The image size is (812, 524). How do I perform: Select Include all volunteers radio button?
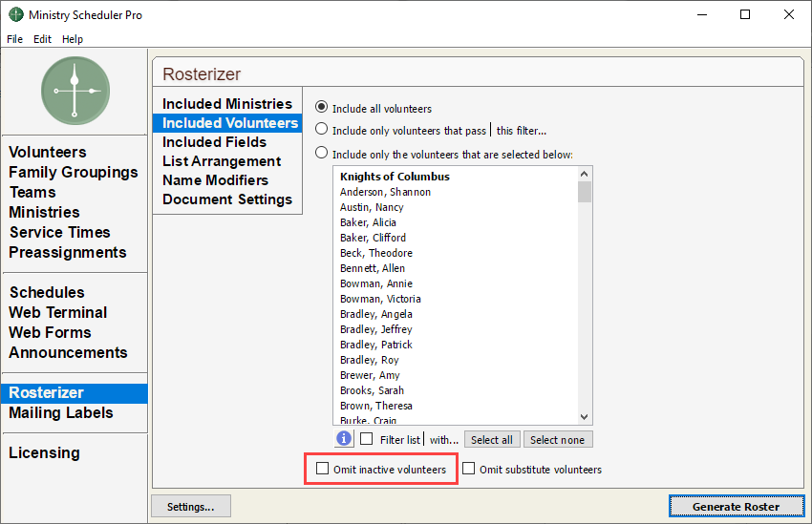tap(322, 107)
